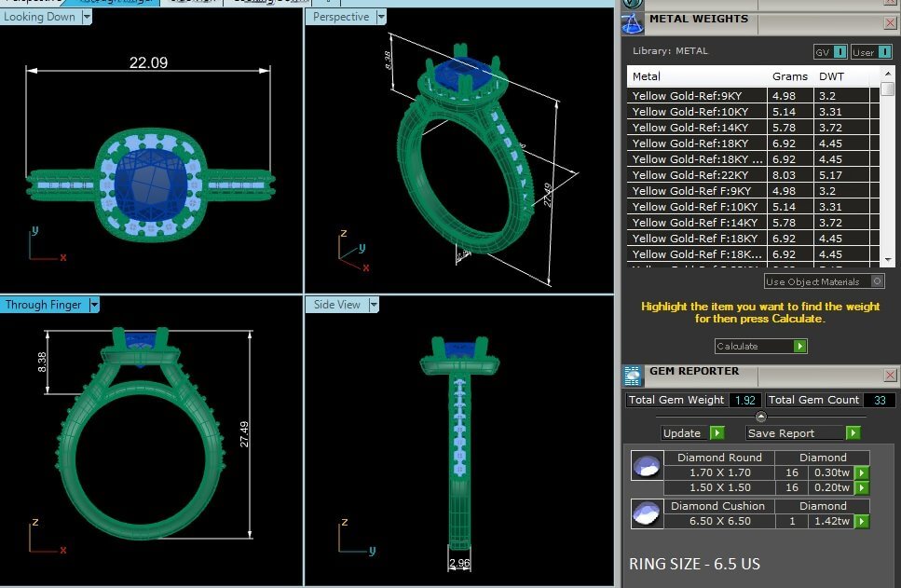Open the Through Finger viewport dropdown

point(93,305)
